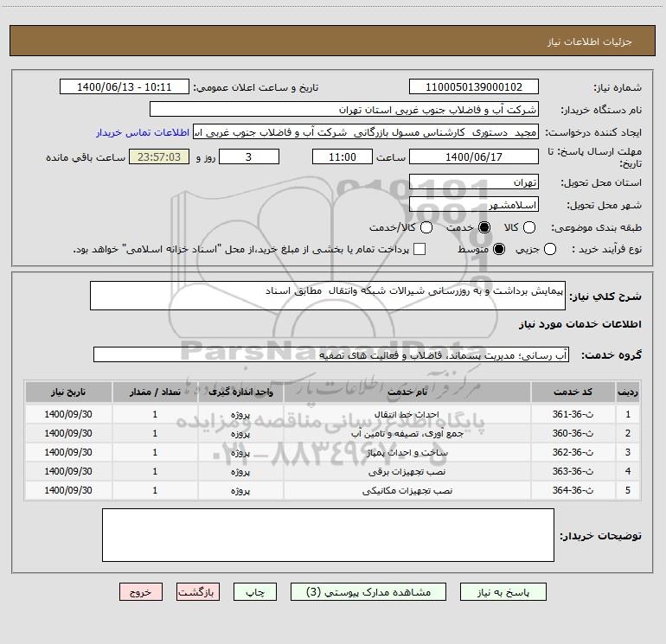Click the deadline date field 1400/06/17
This screenshot has height=644, width=666.
[474, 156]
